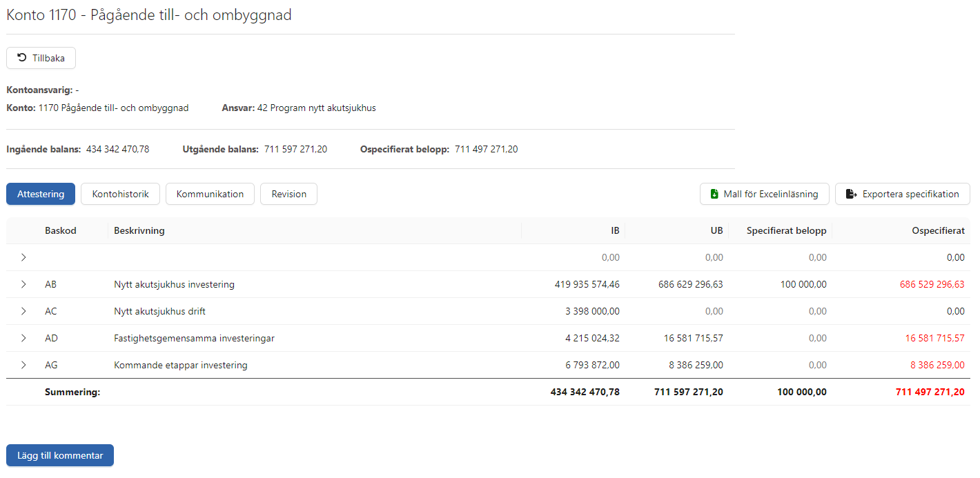This screenshot has width=980, height=478.
Task: Click red ospecificerat amount 686 529 296,63
Action: (932, 284)
